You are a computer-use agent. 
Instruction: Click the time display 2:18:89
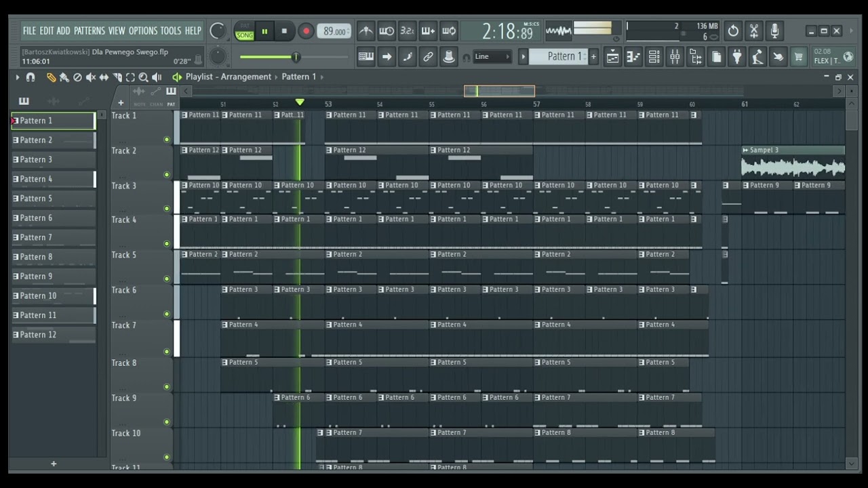(x=508, y=31)
